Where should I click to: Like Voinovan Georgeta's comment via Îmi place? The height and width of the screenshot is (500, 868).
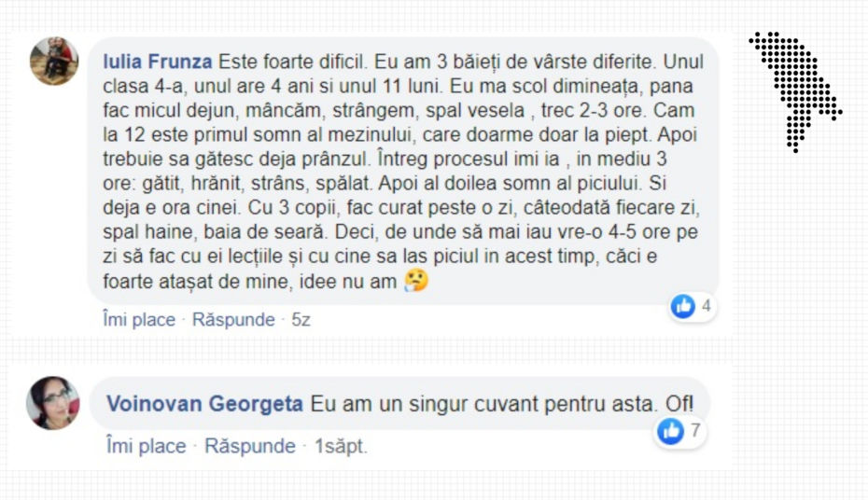(147, 446)
